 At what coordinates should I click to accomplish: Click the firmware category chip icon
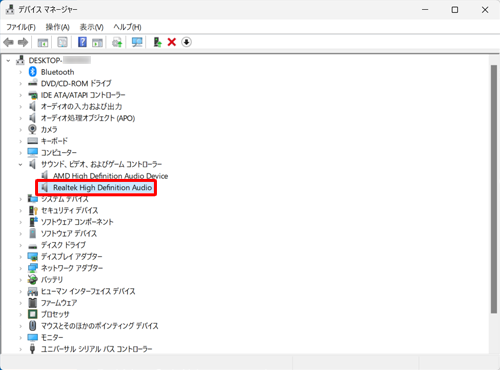point(32,303)
